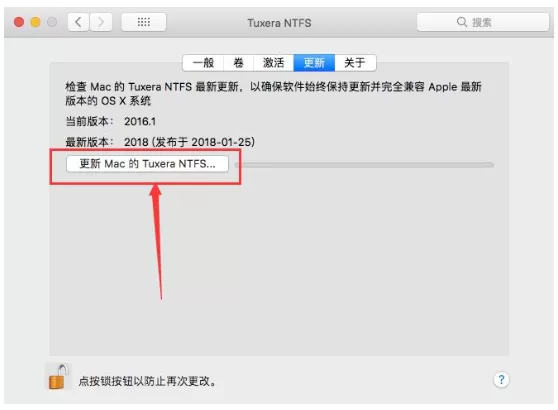Go forward with the right chevron button
The width and height of the screenshot is (558, 410).
coord(101,22)
